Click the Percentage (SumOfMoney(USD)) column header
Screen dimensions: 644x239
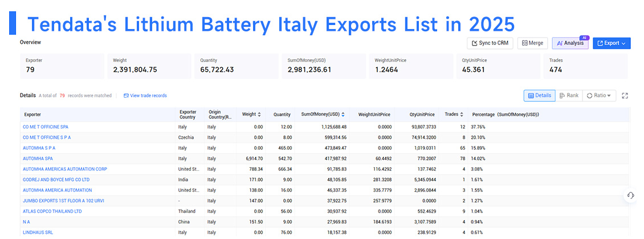[x=506, y=114]
